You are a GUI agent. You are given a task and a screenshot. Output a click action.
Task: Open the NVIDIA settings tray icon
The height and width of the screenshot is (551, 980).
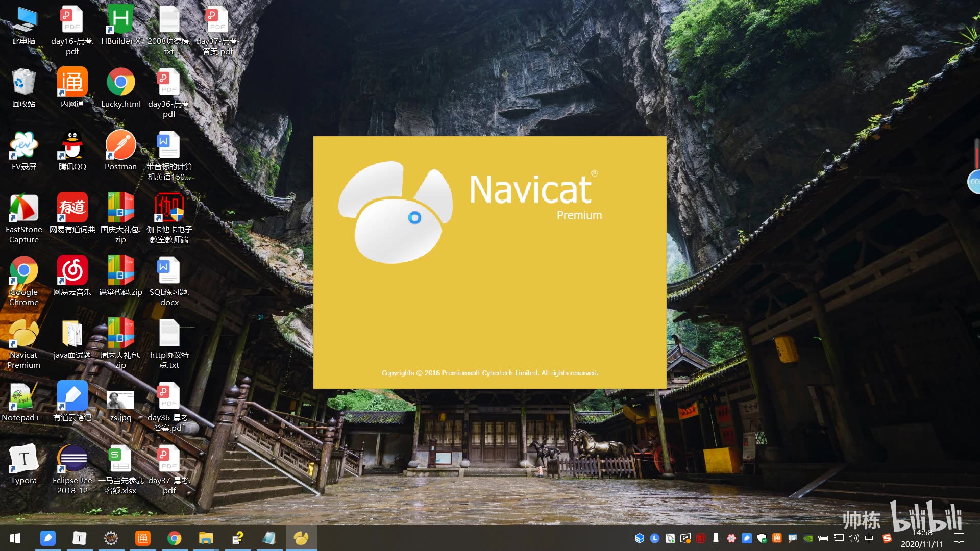(x=808, y=538)
